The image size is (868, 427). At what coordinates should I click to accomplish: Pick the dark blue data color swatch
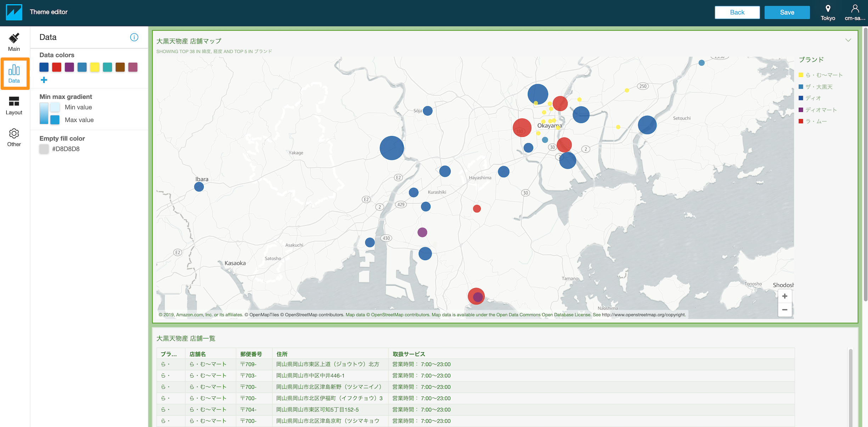tap(44, 67)
